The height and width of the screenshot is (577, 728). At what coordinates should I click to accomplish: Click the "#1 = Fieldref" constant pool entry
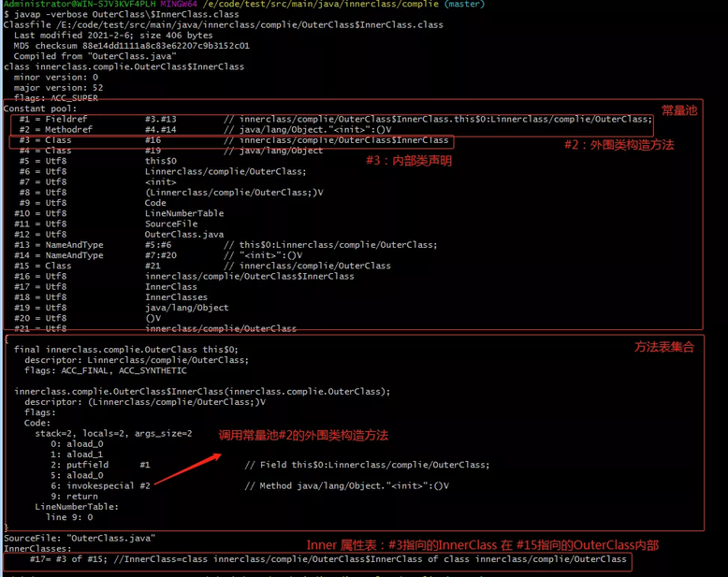(x=336, y=119)
